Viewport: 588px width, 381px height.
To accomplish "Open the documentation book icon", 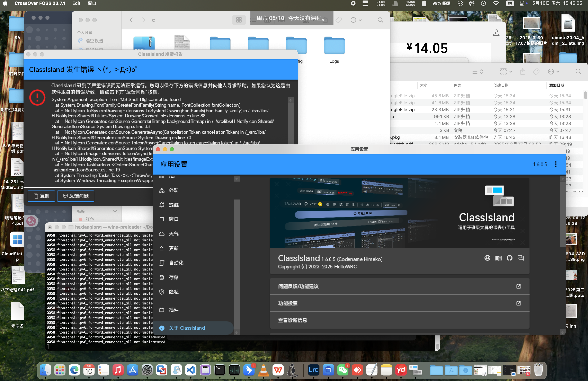I will pyautogui.click(x=498, y=258).
